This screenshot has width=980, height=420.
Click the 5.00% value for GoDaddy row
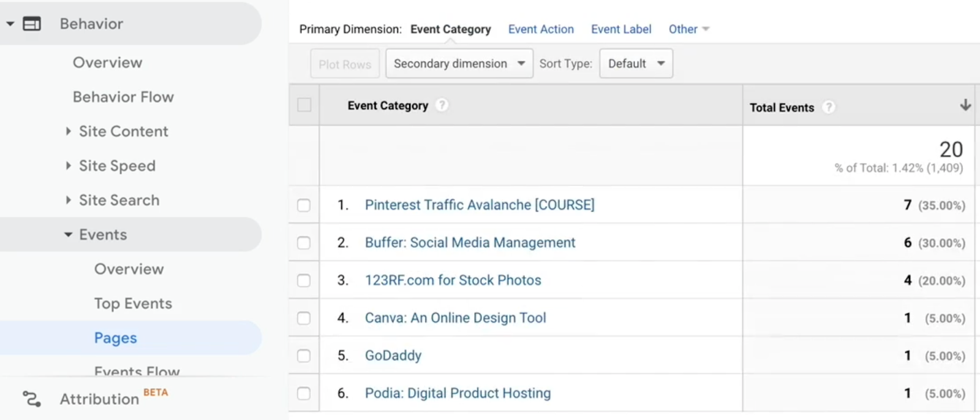[945, 356]
